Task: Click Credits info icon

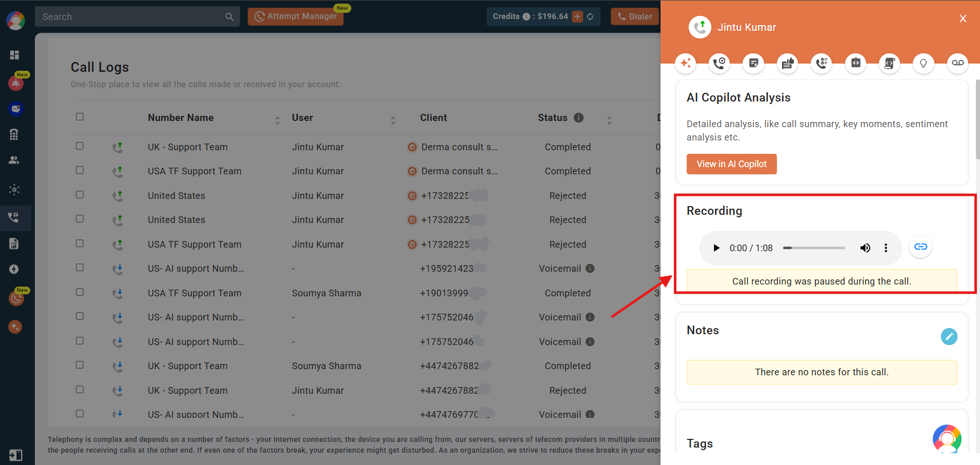Action: [x=526, y=16]
